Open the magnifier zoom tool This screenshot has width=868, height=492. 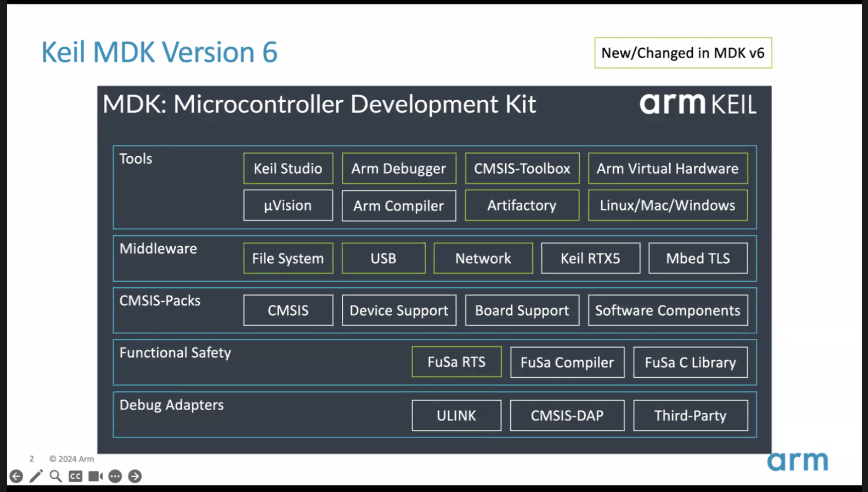(56, 476)
